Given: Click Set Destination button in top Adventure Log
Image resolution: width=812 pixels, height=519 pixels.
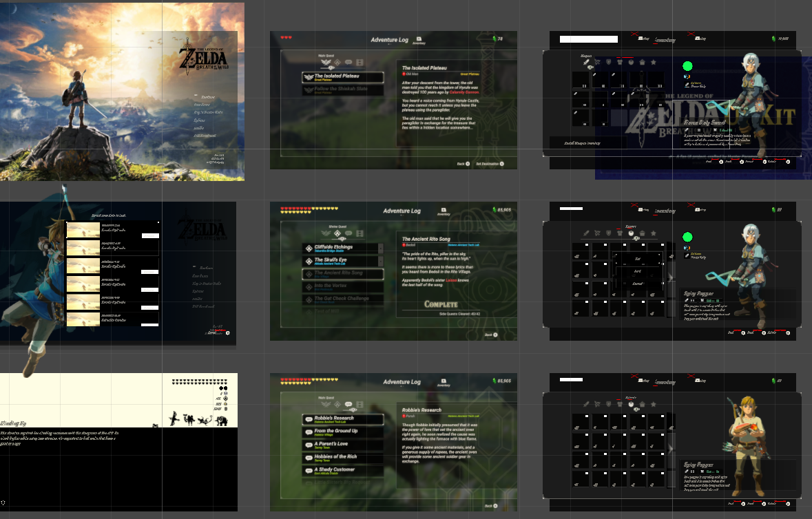Looking at the screenshot, I should click(490, 164).
